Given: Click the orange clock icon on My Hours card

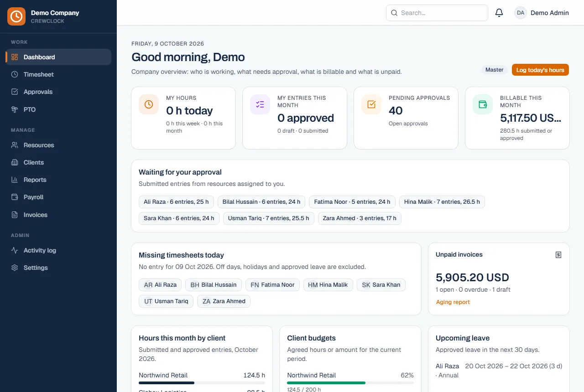Looking at the screenshot, I should pyautogui.click(x=149, y=104).
